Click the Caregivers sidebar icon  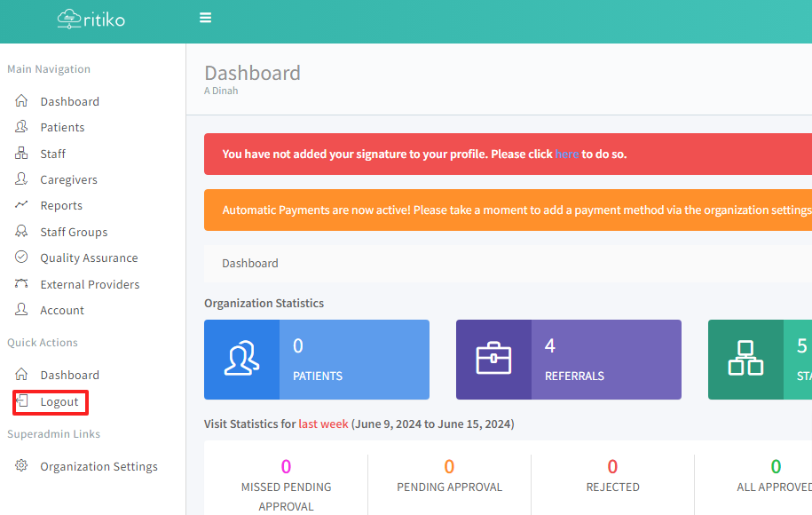point(21,179)
